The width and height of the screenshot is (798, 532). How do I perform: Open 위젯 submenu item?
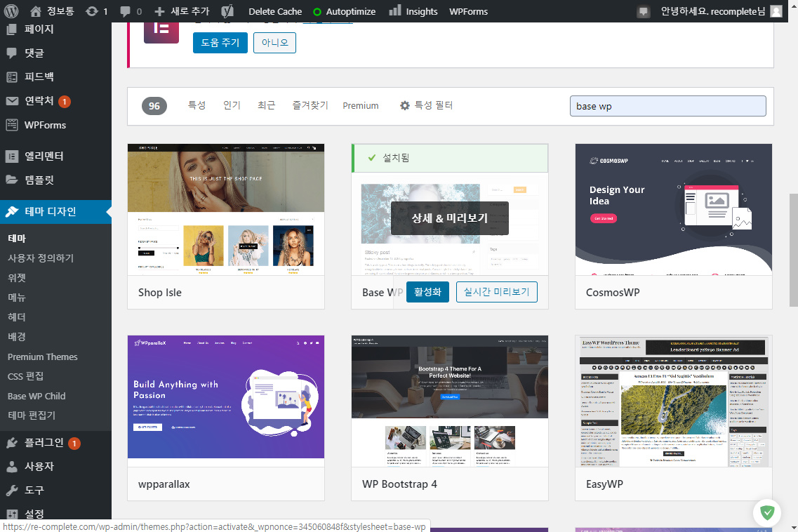[x=17, y=278]
